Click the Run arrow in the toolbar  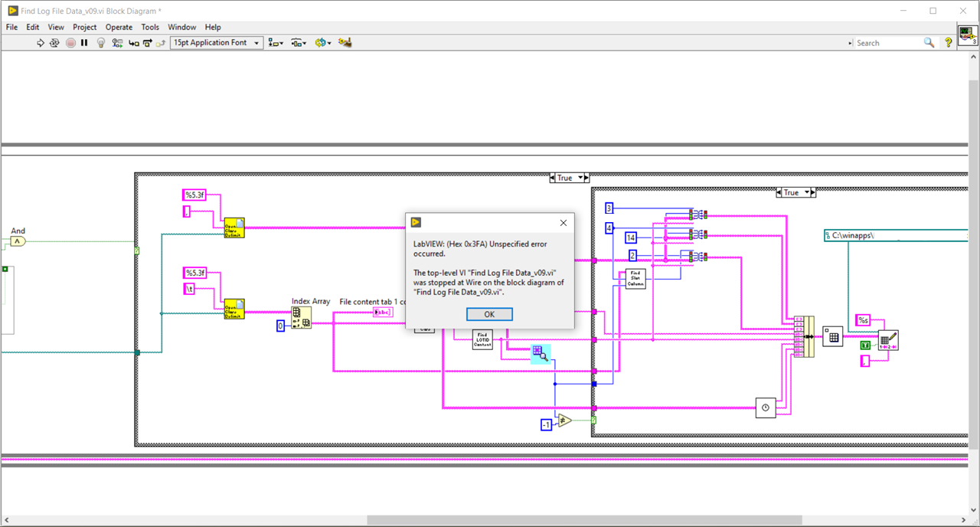click(41, 43)
